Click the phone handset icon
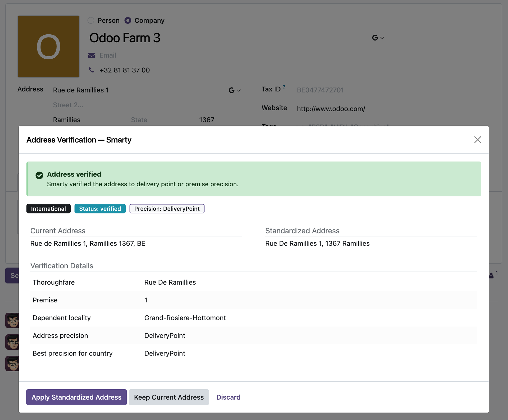This screenshot has height=420, width=508. [x=92, y=70]
